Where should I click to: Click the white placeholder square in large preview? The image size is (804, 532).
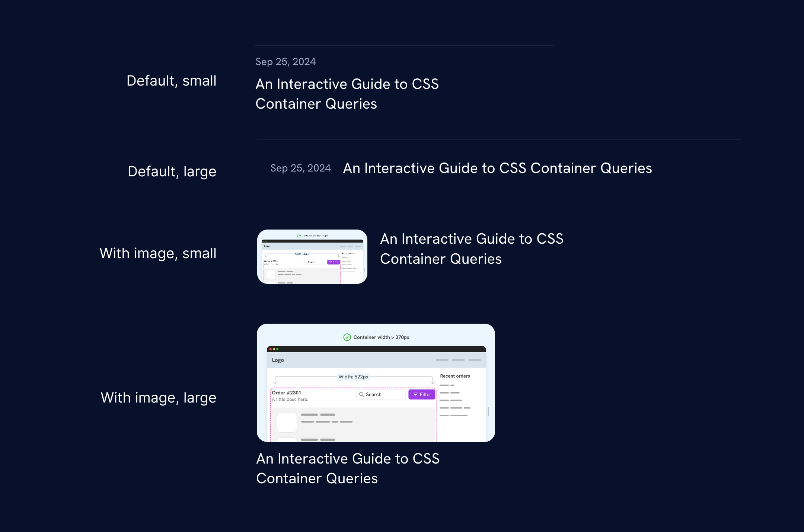(x=287, y=422)
